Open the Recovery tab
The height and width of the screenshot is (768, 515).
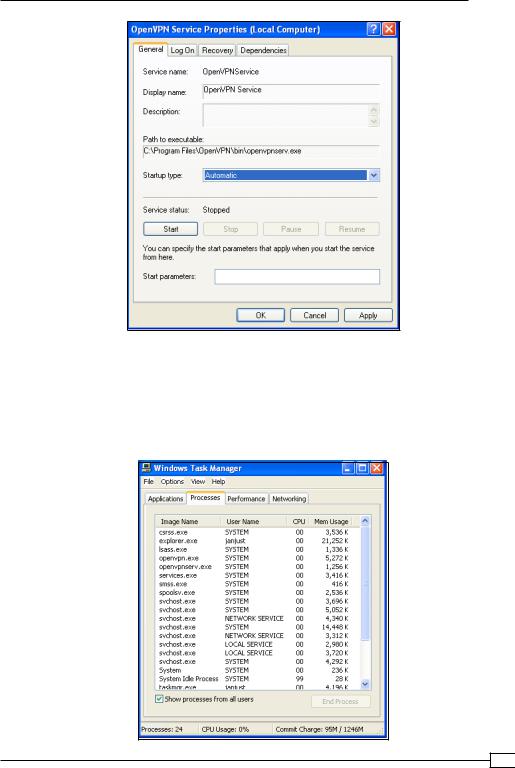tap(217, 50)
